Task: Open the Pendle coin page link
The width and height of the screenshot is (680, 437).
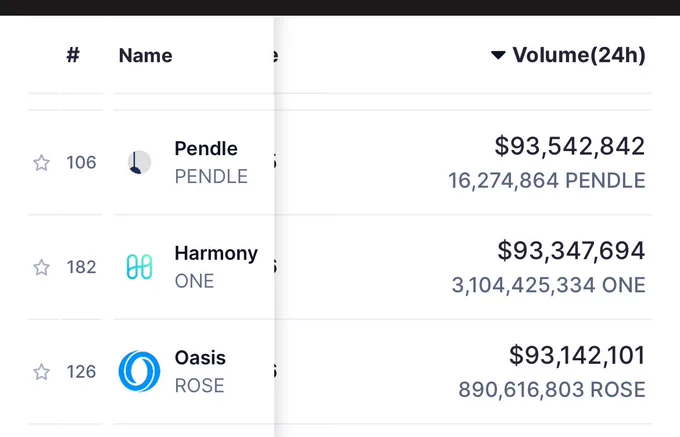Action: [x=206, y=148]
